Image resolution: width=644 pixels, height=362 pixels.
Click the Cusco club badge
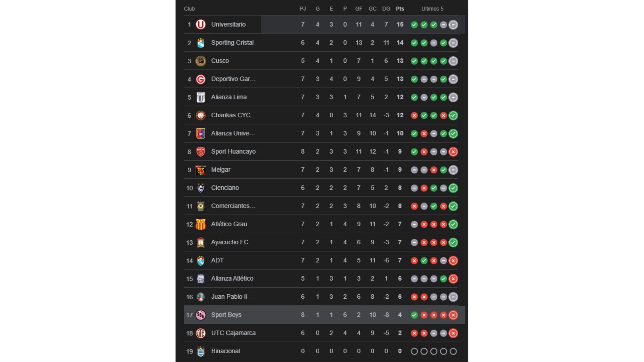point(201,61)
